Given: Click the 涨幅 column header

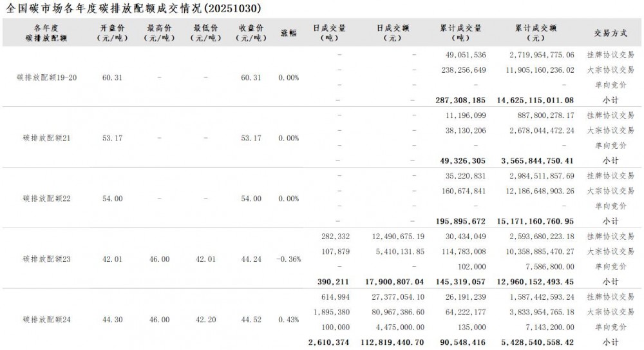Looking at the screenshot, I should click(x=289, y=33).
